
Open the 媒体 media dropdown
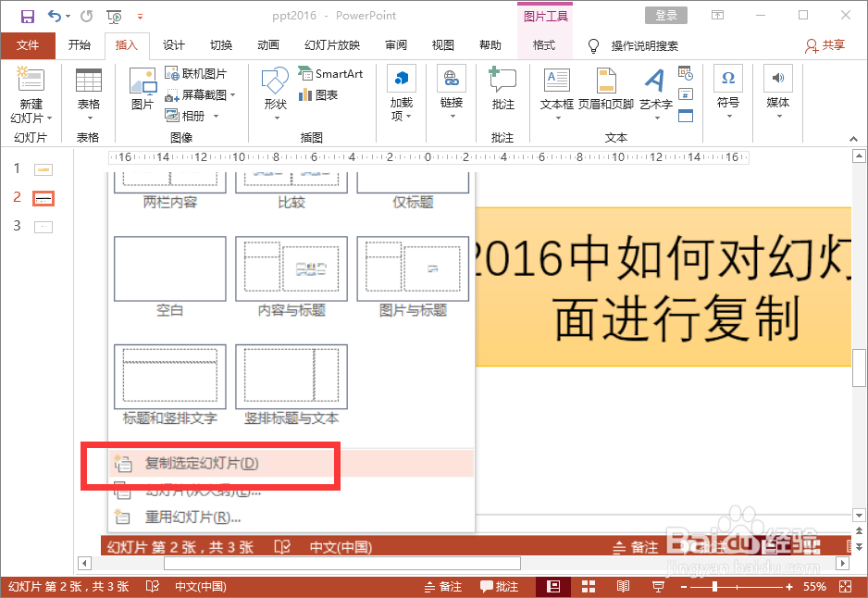click(x=777, y=93)
